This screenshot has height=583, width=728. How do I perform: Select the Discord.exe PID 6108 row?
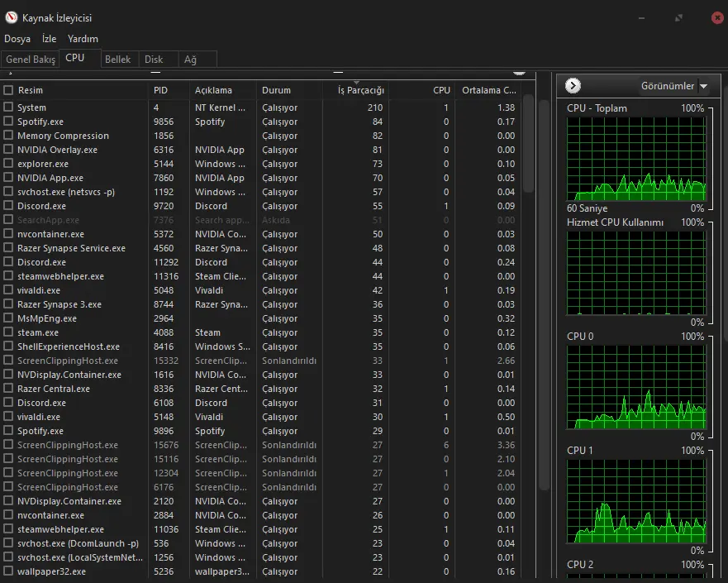pos(260,403)
